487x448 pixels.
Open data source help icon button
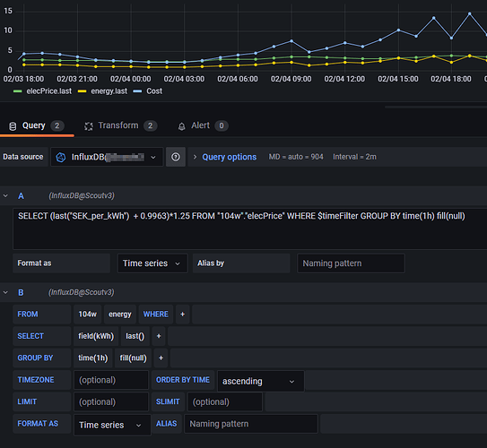pyautogui.click(x=176, y=157)
